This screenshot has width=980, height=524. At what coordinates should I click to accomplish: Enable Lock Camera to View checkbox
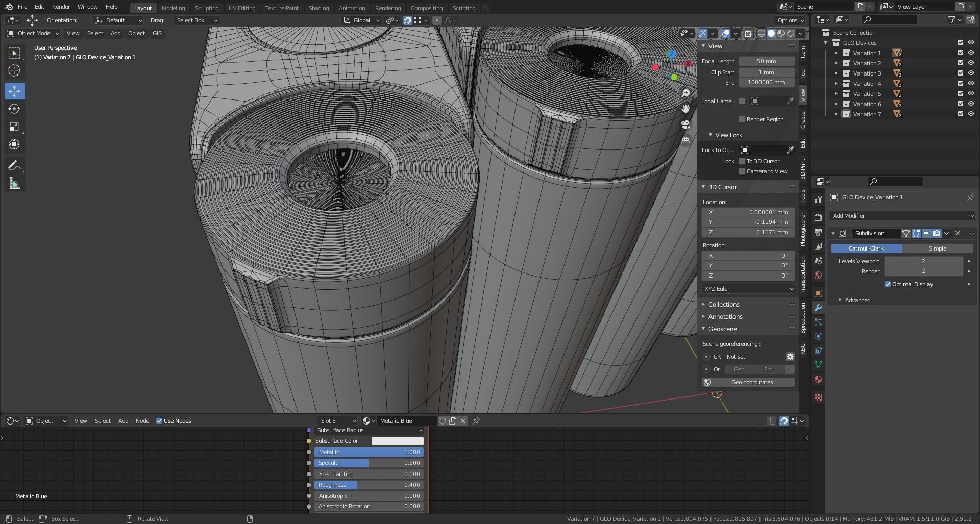coord(742,171)
